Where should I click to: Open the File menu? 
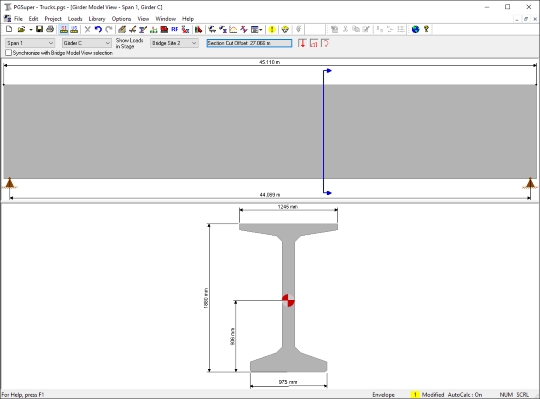[x=18, y=19]
